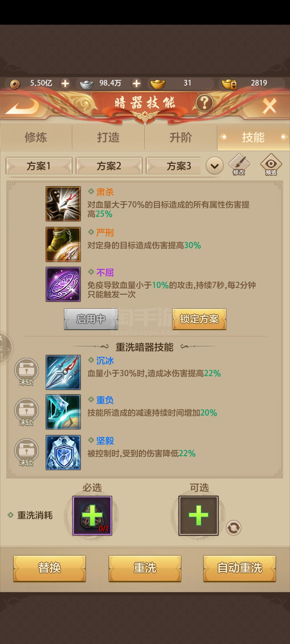Click the 自动重洗 button
The width and height of the screenshot is (290, 644).
point(240,568)
